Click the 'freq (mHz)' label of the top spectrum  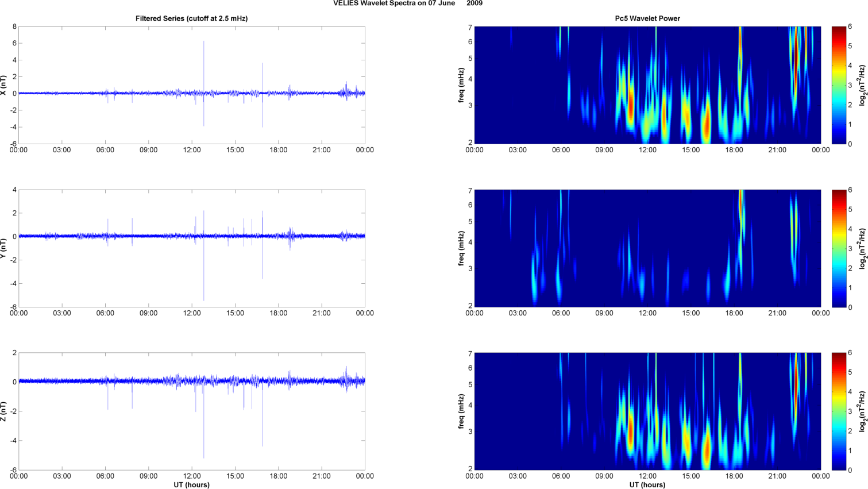[461, 85]
